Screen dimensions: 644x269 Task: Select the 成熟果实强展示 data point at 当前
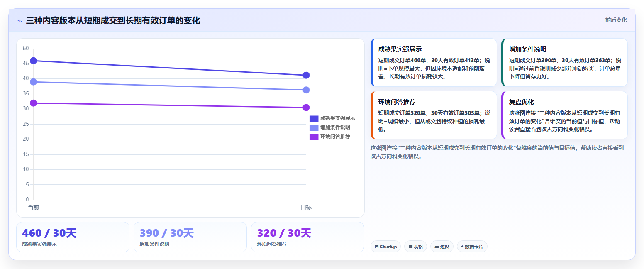(x=34, y=61)
